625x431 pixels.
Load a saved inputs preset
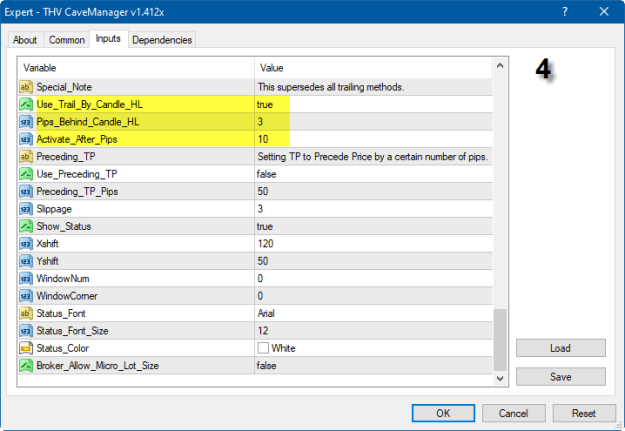point(560,348)
